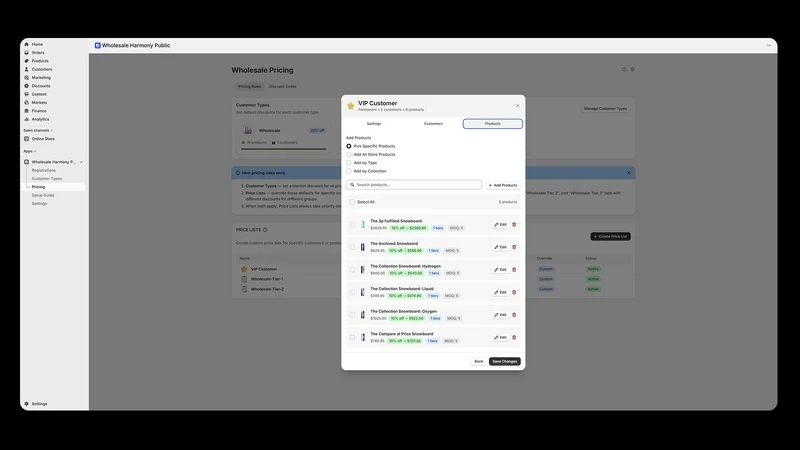Click the Price Lists info icon
This screenshot has height=450, width=800.
coord(265,230)
